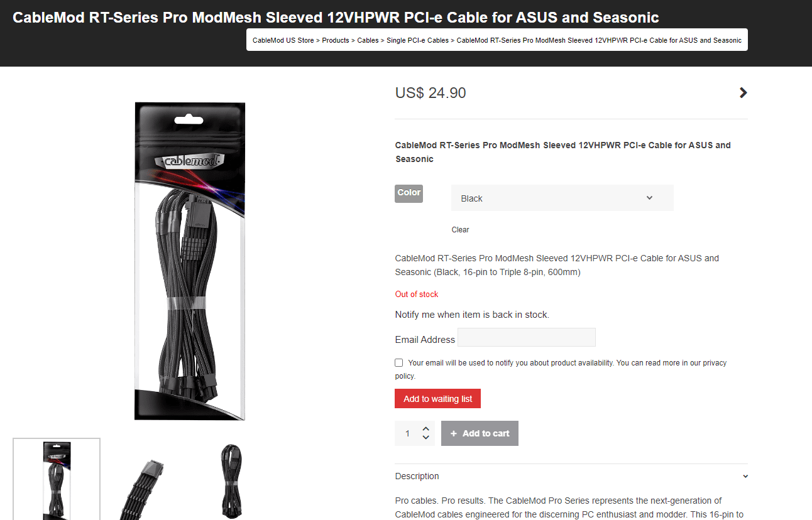Open the Color dropdown showing Black

tap(562, 198)
